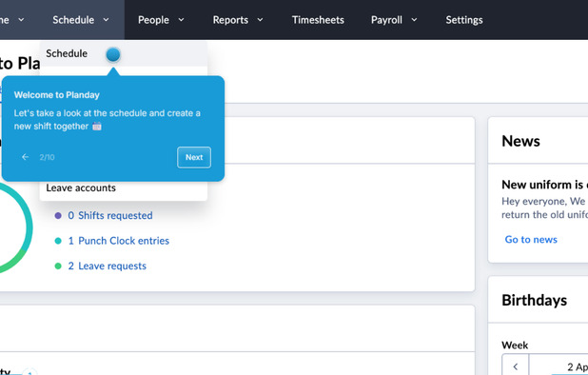Select Leave accounts in the dropdown
Viewport: 588px width, 375px height.
[x=81, y=187]
